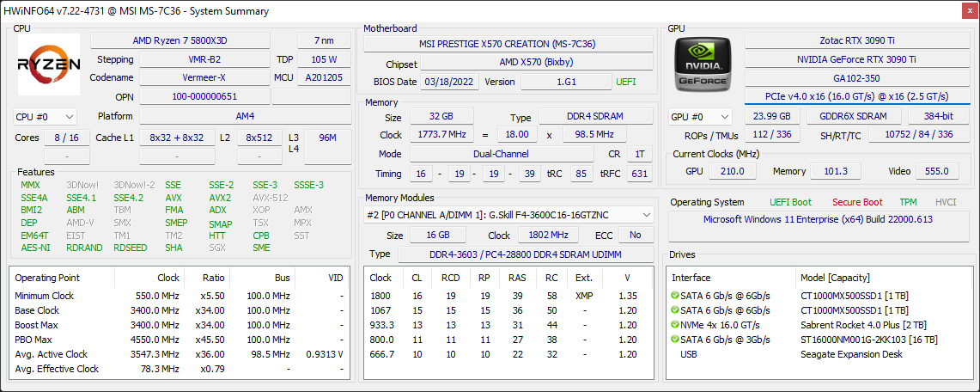This screenshot has width=980, height=392.
Task: Select the Windows 11 Enterprise operating system field
Action: [818, 219]
